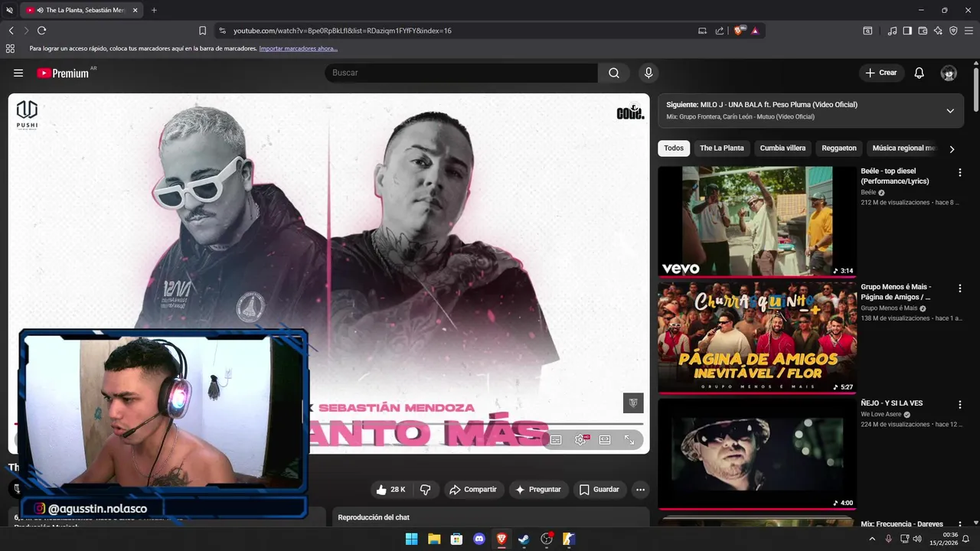Go to YouTube Premium home logo

64,73
